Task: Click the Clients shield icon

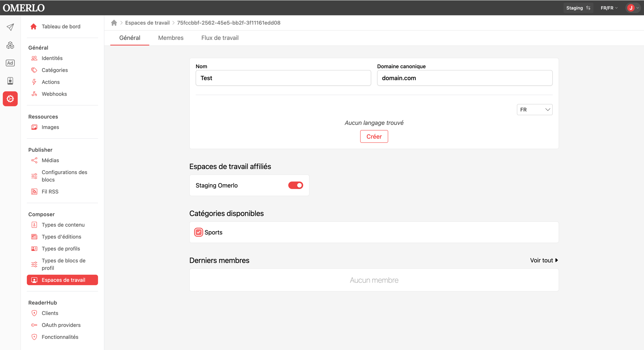Action: click(x=34, y=313)
